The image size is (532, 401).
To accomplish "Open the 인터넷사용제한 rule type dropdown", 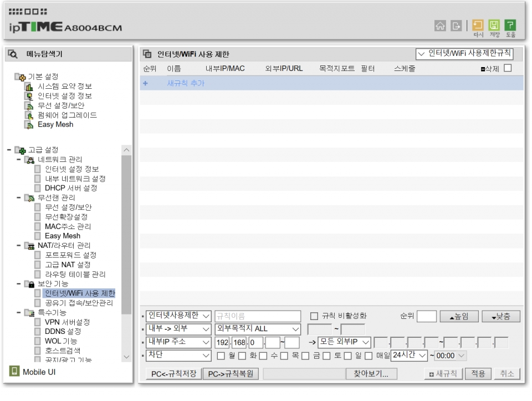I will coord(178,316).
